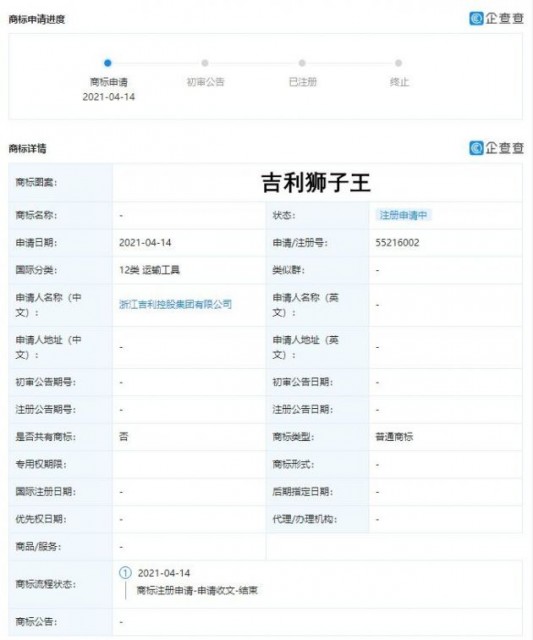Click the 商标申请进度 section heading

(x=37, y=19)
